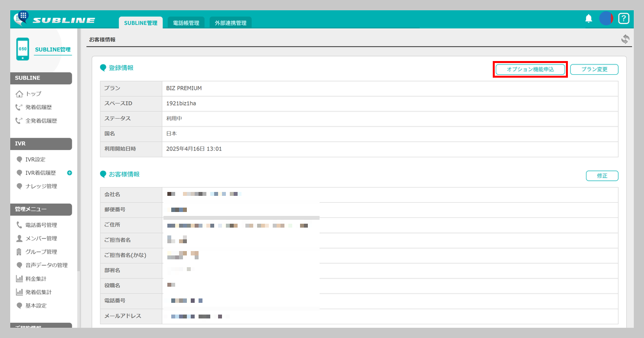This screenshot has height=338, width=644.
Task: Click the phone icon beside 全発着信履歴
Action: tap(20, 121)
